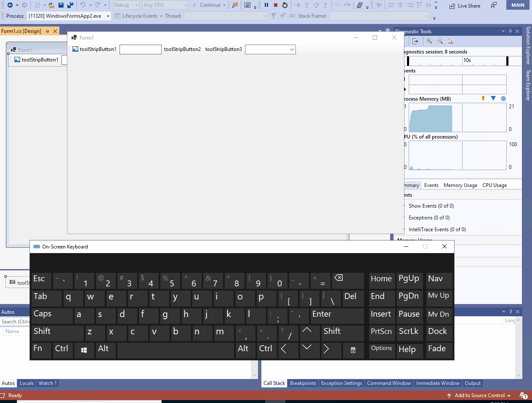The image size is (532, 403).
Task: Click the Navigate Backward arrow icon
Action: (x=10, y=5)
